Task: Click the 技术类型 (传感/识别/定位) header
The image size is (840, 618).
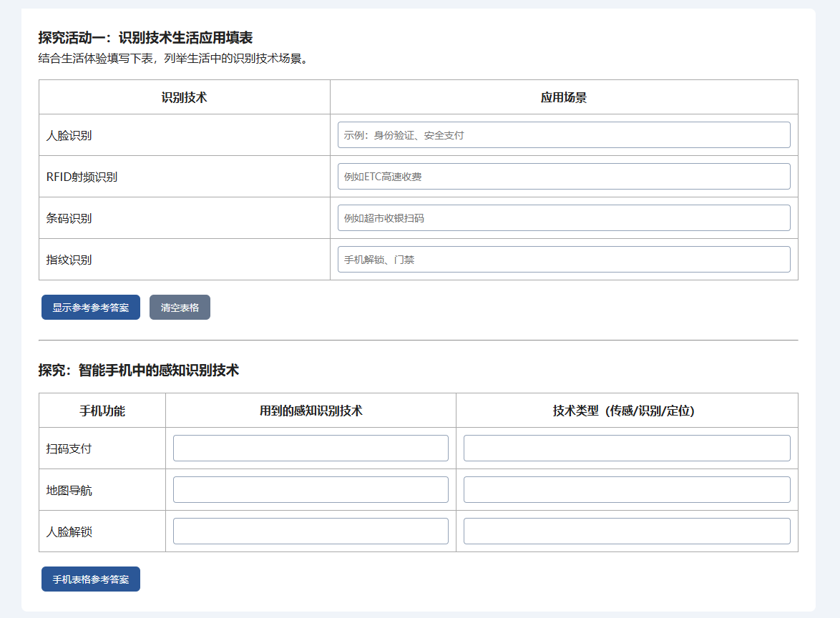Action: [627, 411]
